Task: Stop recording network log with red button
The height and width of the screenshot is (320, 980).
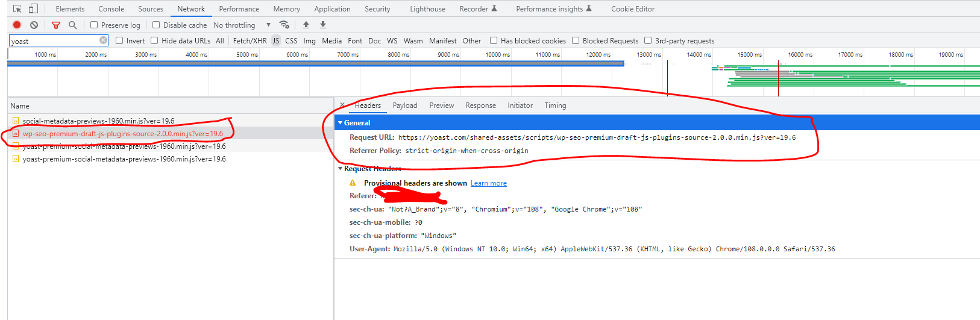Action: click(17, 25)
